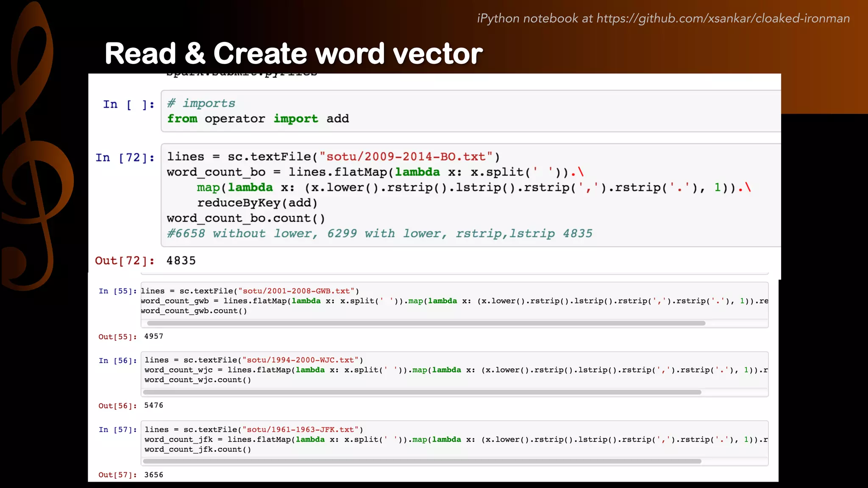Screen dimensions: 868x488
Task: Click the Out[56] result 5476
Action: click(153, 405)
